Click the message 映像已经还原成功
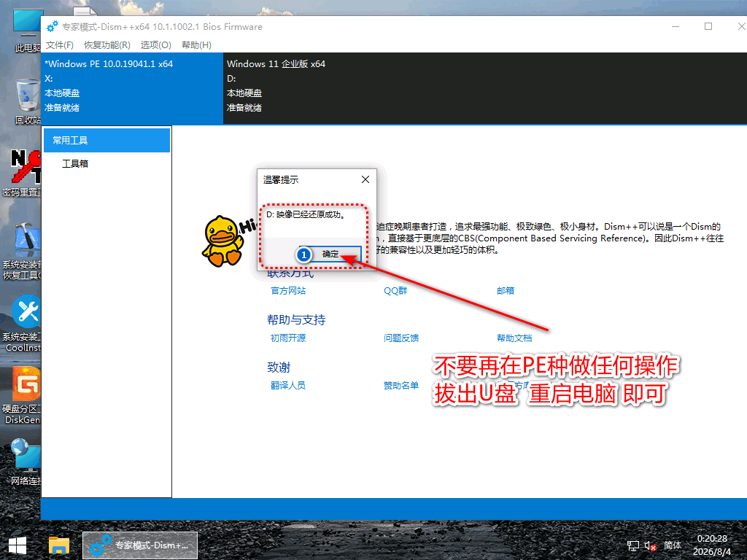The image size is (747, 560). pyautogui.click(x=306, y=215)
